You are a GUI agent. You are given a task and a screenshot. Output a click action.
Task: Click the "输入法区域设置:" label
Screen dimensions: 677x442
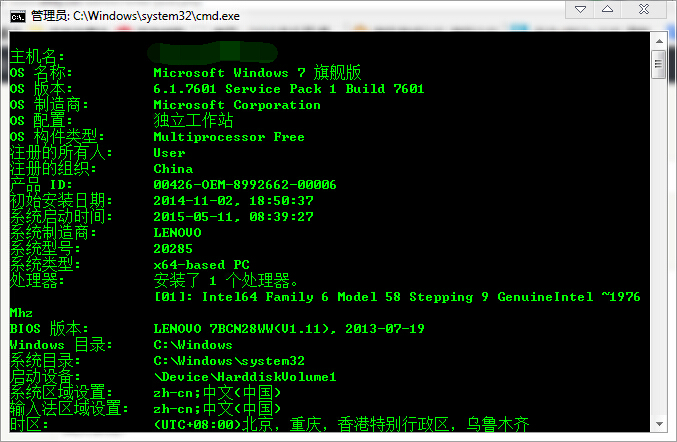(x=69, y=408)
